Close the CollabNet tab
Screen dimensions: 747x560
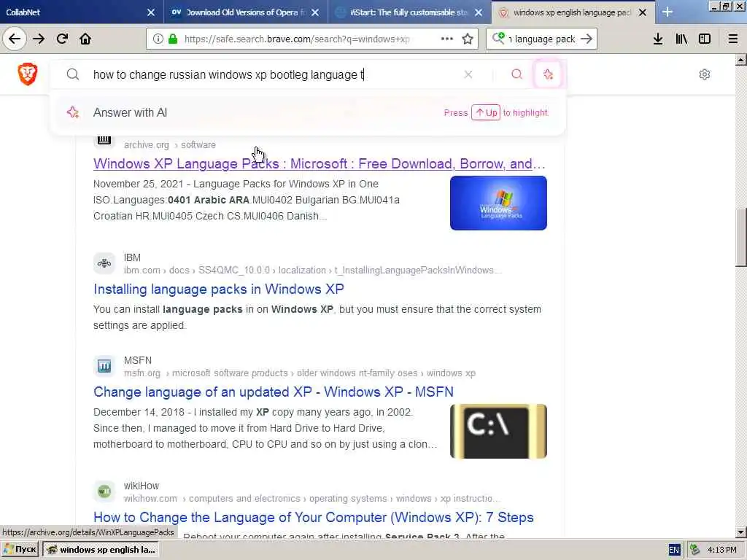151,12
